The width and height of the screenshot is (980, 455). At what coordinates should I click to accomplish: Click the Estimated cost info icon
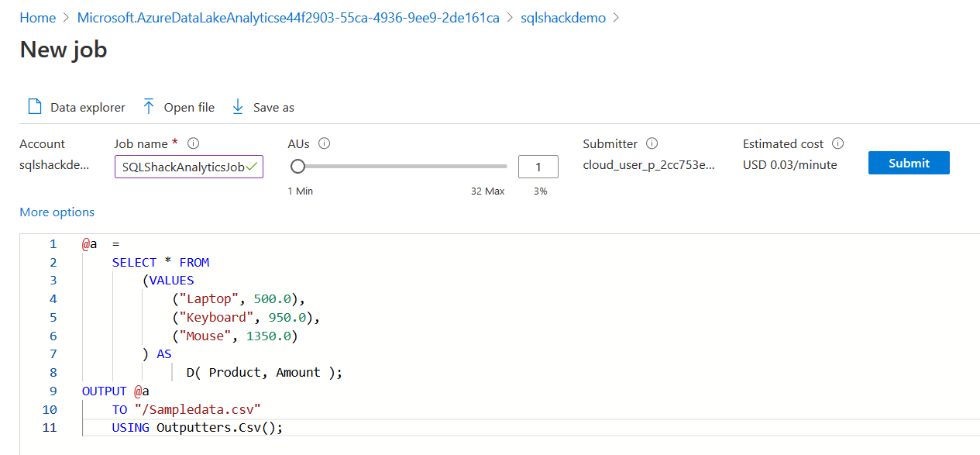(837, 143)
